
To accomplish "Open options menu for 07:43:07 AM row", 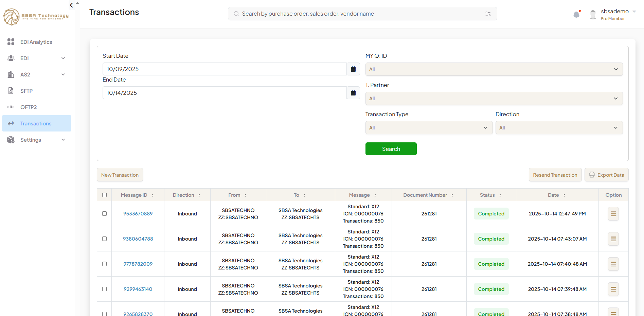I will point(613,239).
